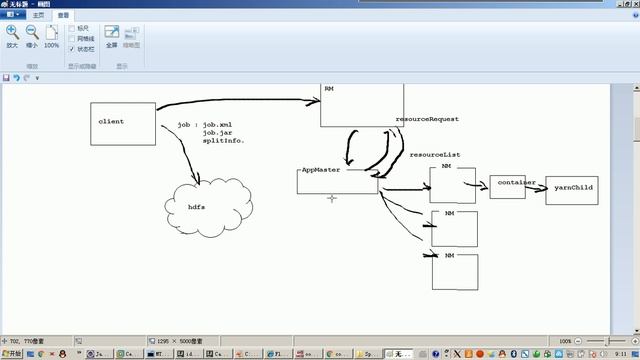Select the 查看 View tab
Viewport: 640px width, 360px height.
[x=63, y=15]
